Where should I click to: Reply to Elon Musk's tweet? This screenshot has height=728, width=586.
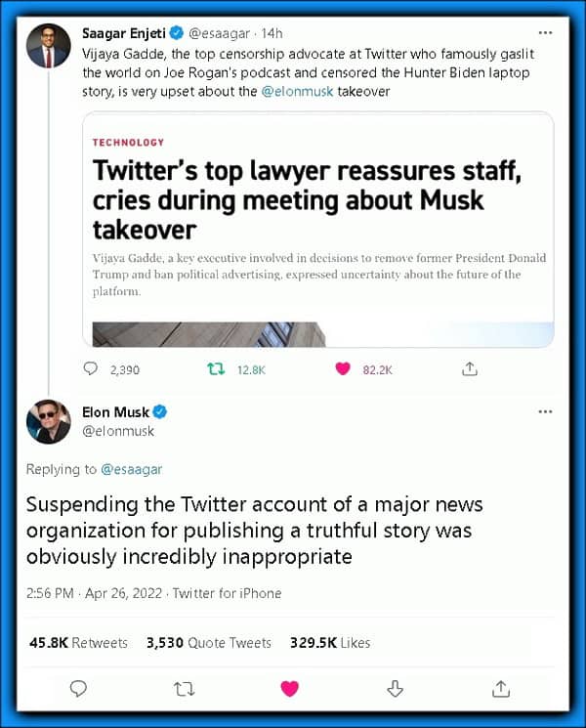[x=78, y=688]
